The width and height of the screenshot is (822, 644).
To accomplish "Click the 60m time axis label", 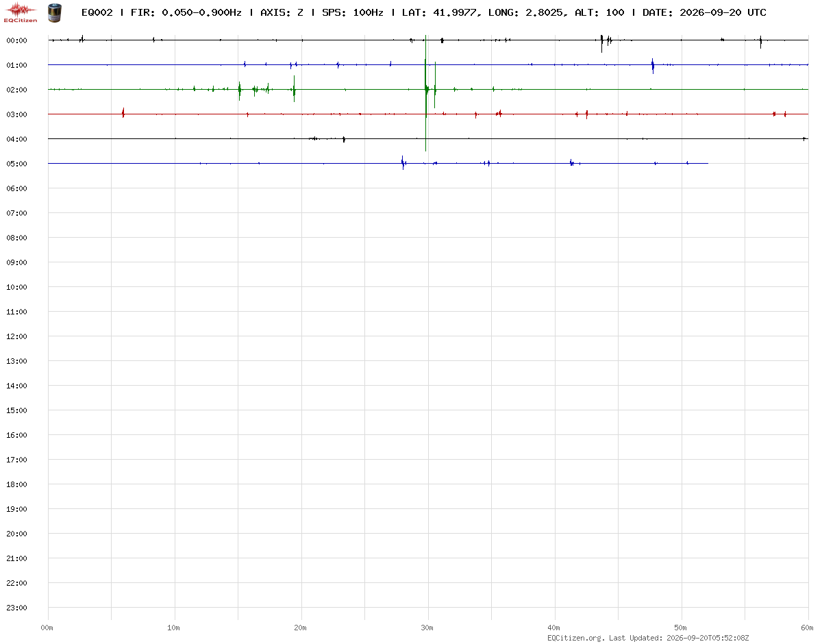I will [x=808, y=628].
